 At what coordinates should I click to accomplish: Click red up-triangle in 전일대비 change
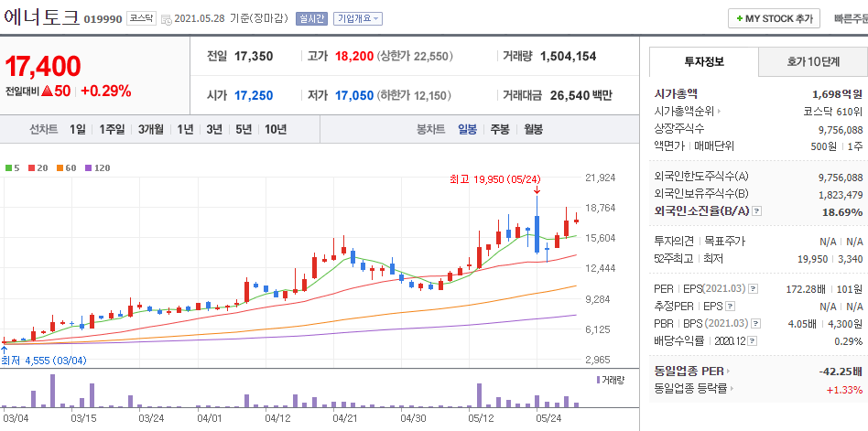point(47,92)
